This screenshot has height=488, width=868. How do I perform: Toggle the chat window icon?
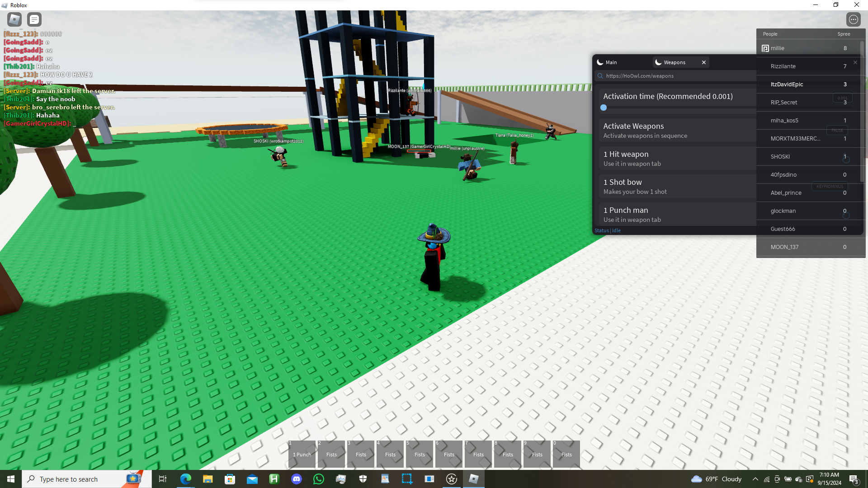coord(34,19)
